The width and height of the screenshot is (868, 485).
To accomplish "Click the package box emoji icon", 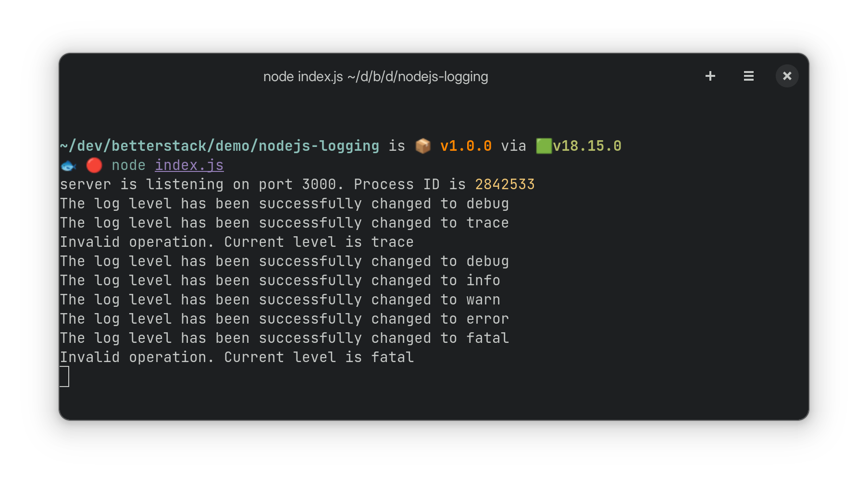I will tap(423, 145).
